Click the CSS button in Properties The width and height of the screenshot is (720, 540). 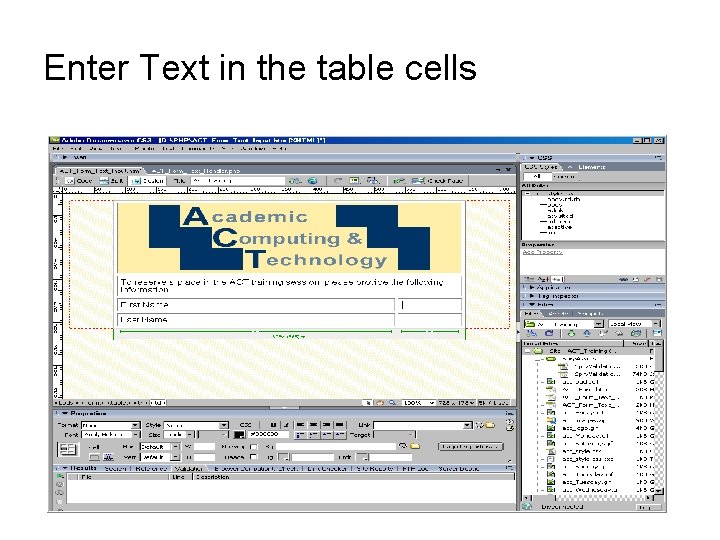(246, 425)
